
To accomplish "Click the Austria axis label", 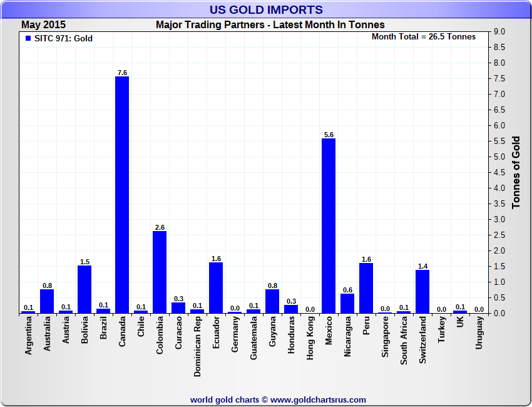I will tap(66, 330).
